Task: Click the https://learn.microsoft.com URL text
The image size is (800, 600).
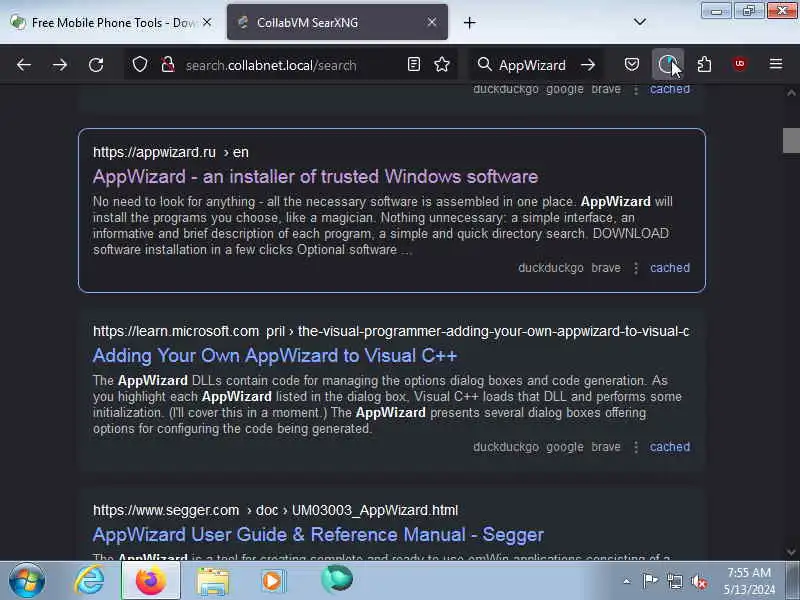Action: click(176, 331)
